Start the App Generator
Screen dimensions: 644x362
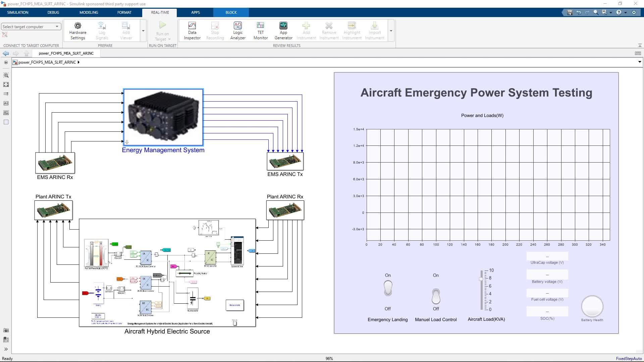283,30
